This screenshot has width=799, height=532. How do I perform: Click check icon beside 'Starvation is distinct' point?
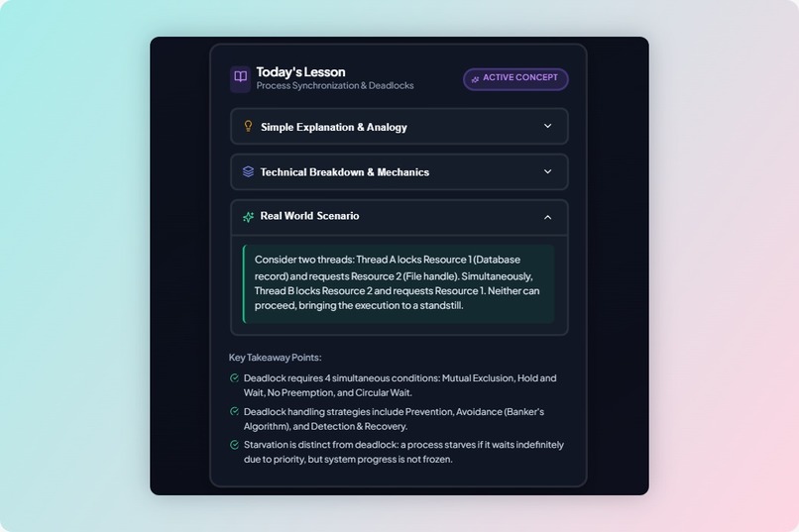click(234, 445)
